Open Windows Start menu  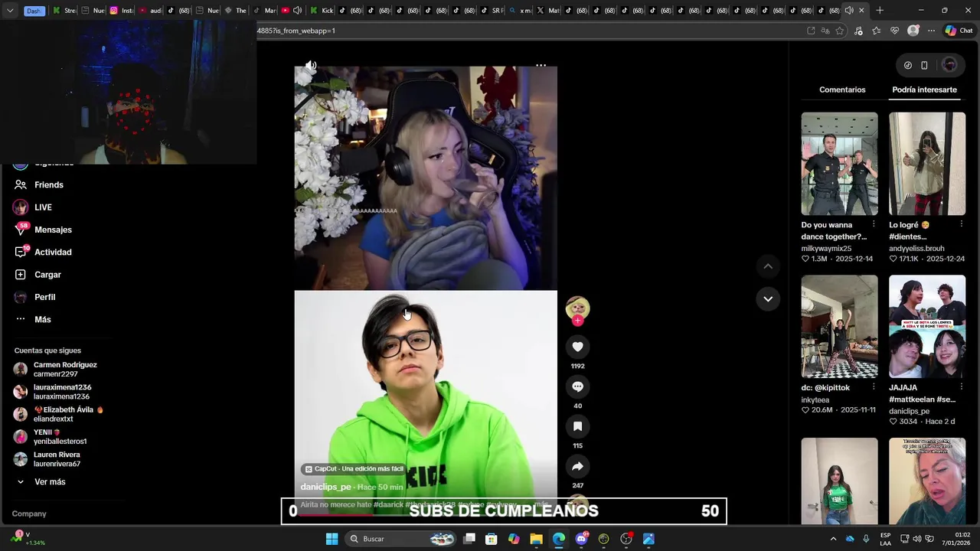[332, 539]
